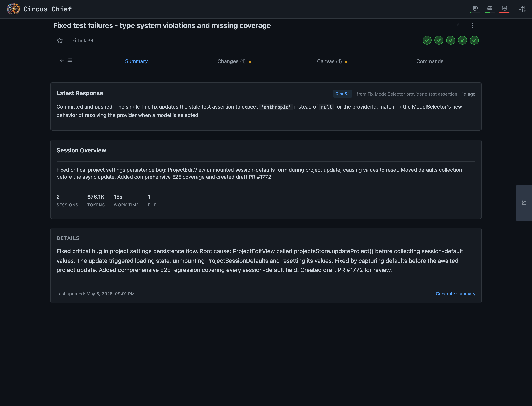This screenshot has height=406, width=532.
Task: Star this session as favorite
Action: point(60,40)
